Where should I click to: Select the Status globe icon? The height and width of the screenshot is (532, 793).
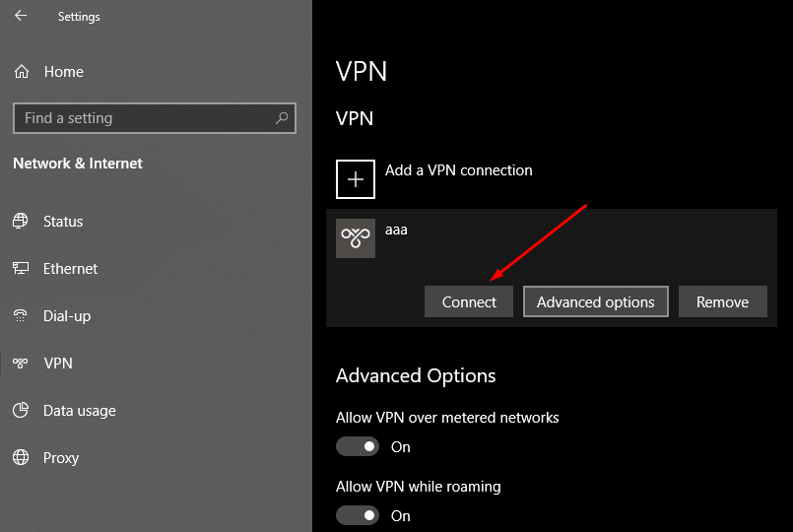click(x=21, y=221)
